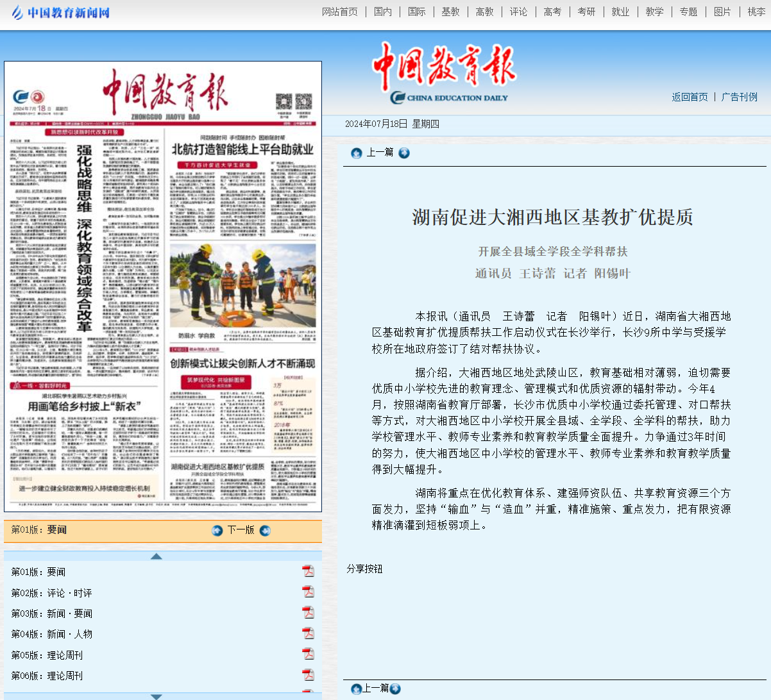Select 第02版：评论·时评 in the page list

tap(51, 593)
